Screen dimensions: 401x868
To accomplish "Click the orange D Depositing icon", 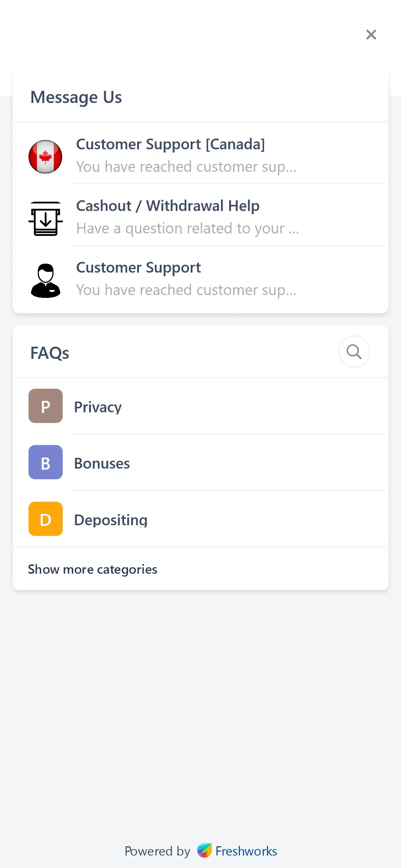I will point(45,519).
